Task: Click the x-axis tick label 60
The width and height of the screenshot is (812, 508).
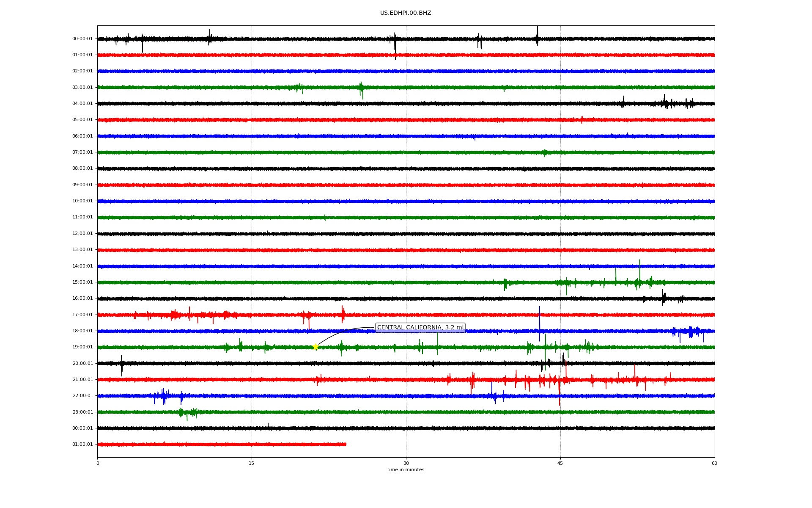Action: coord(714,464)
